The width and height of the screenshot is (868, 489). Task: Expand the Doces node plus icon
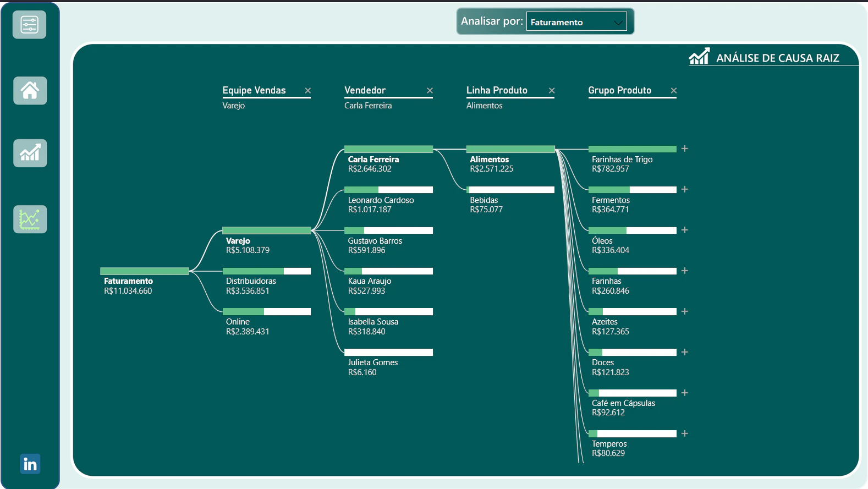pyautogui.click(x=685, y=352)
